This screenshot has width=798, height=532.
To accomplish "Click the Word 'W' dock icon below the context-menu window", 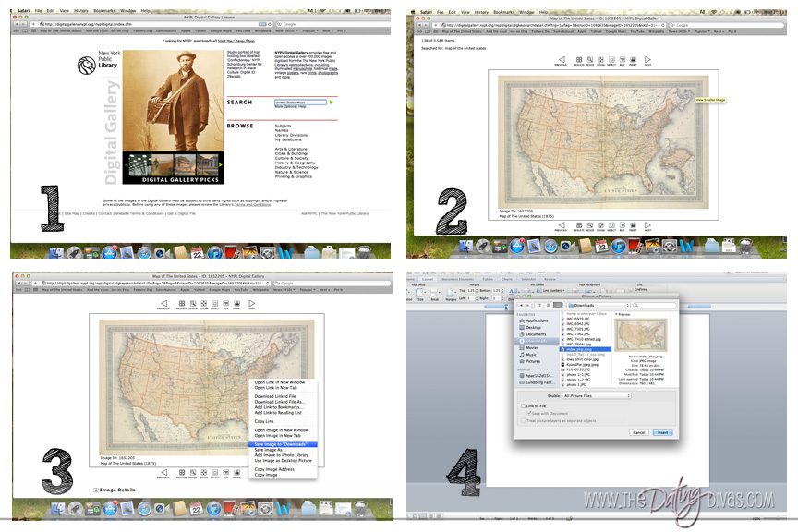I will pyautogui.click(x=284, y=508).
